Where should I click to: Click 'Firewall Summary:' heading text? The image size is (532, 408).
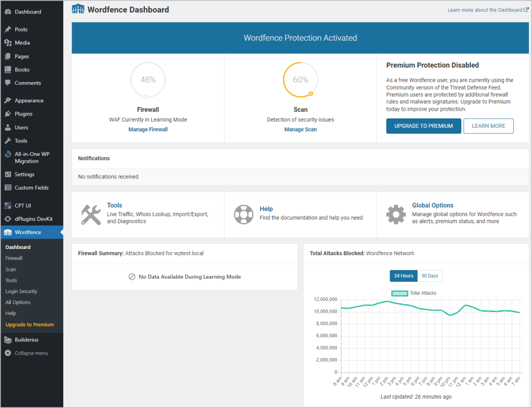tap(101, 253)
